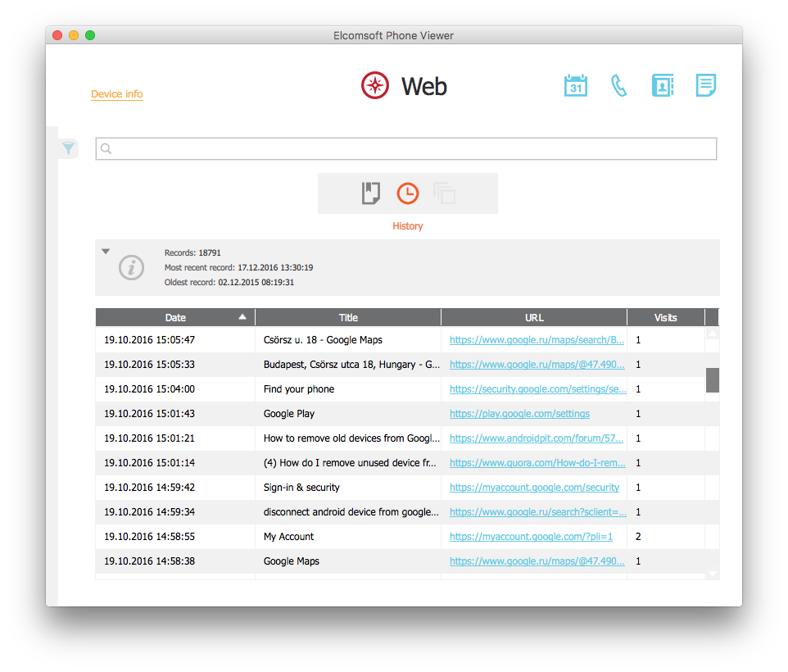Select date cell 19.10.2016 15:01:21
Screen dimensions: 788x672
click(149, 438)
